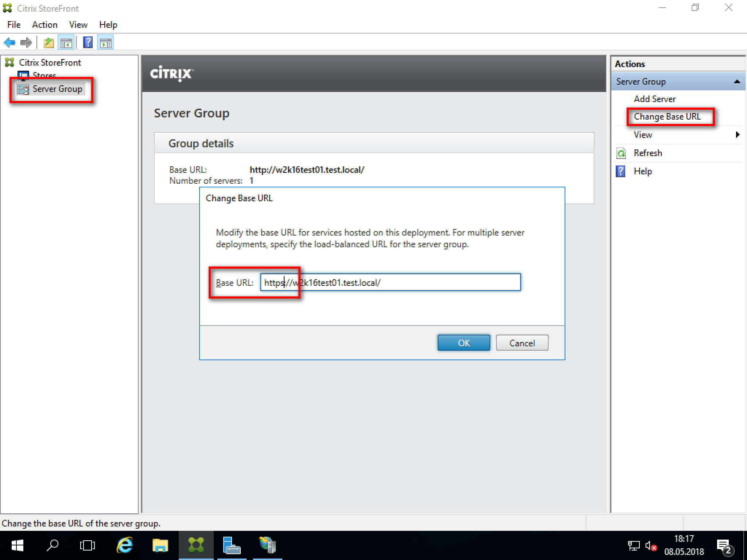Viewport: 747px width, 560px height.
Task: Toggle the Show/Hide Action Pane icon
Action: point(106,43)
